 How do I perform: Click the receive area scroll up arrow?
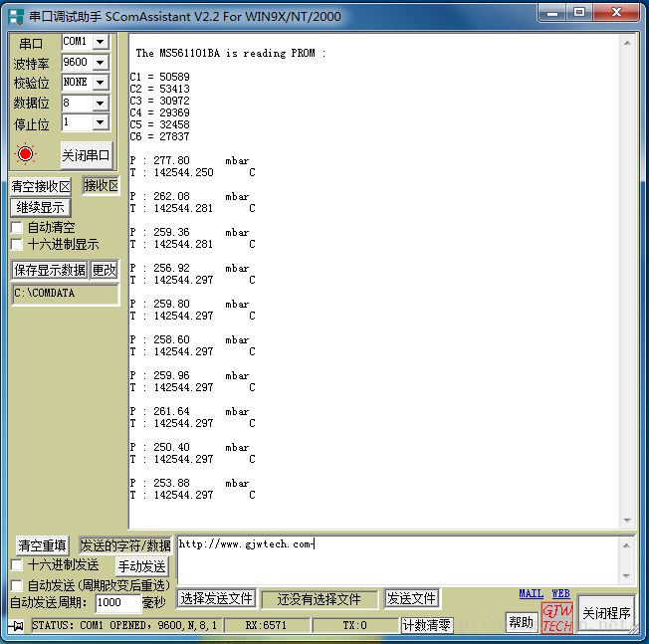pos(627,43)
